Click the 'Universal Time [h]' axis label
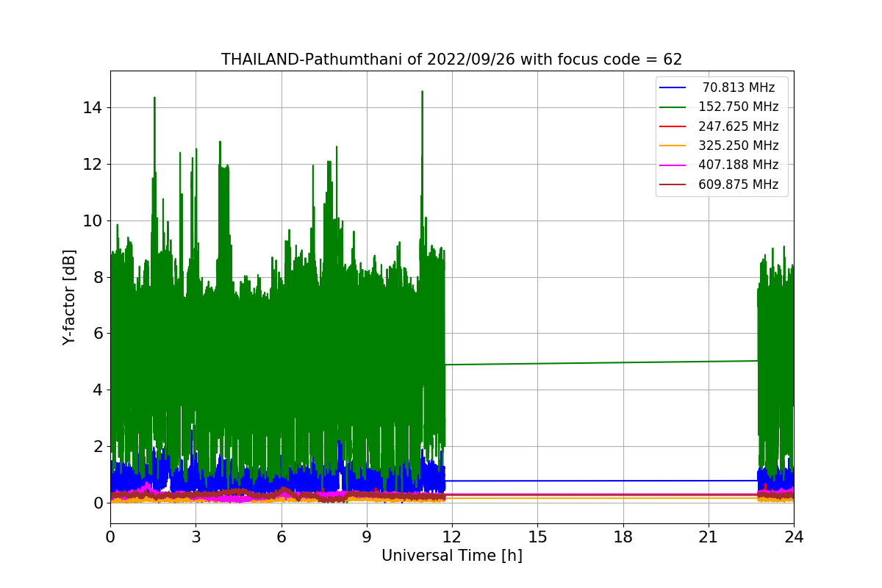The image size is (882, 588). [451, 556]
